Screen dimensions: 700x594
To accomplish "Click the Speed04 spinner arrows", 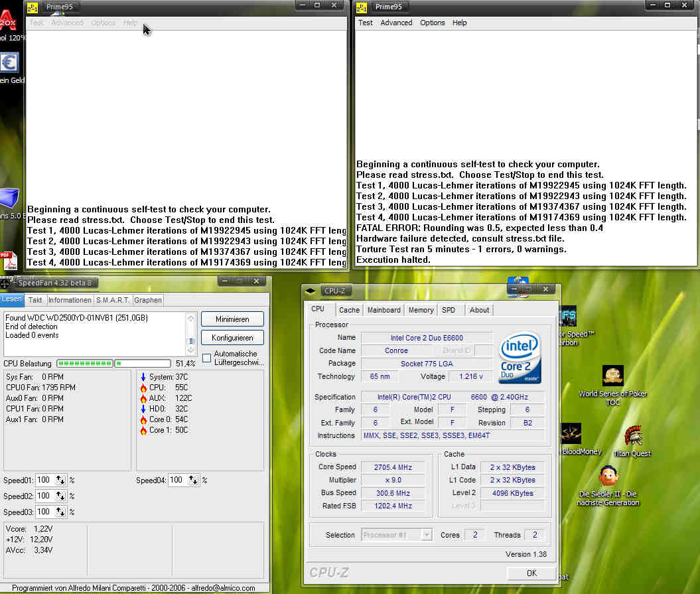I will pos(193,480).
